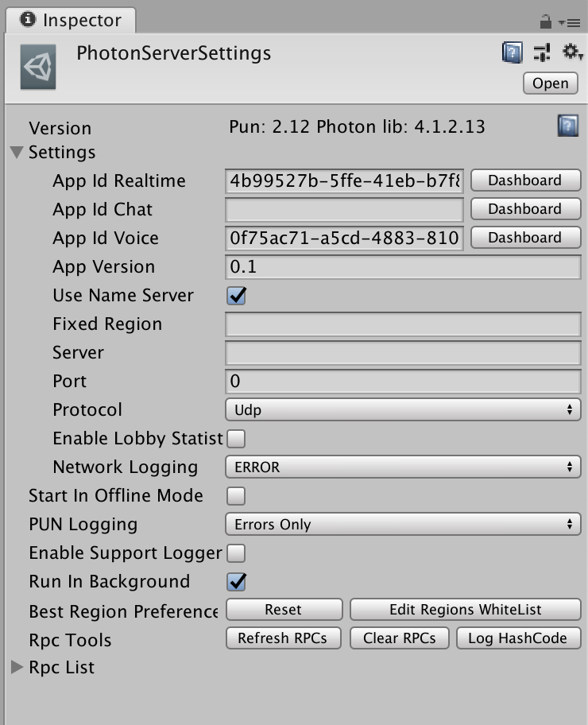
Task: Select the Best Region Preference label
Action: click(x=123, y=611)
